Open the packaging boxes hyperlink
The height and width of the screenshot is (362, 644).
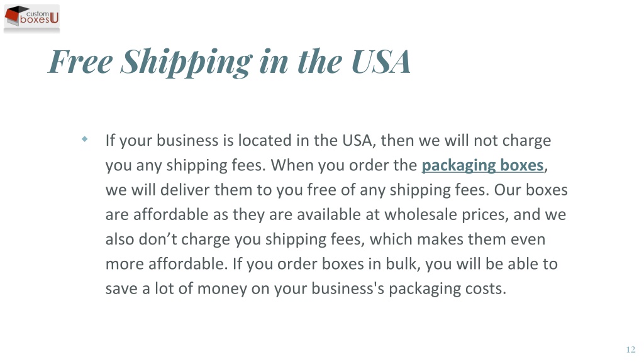click(x=482, y=165)
